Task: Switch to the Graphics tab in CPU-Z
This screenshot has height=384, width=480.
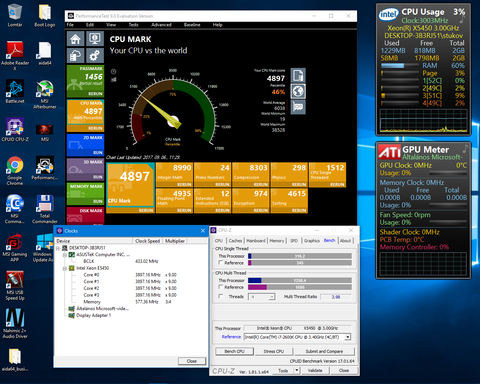Action: 312,241
